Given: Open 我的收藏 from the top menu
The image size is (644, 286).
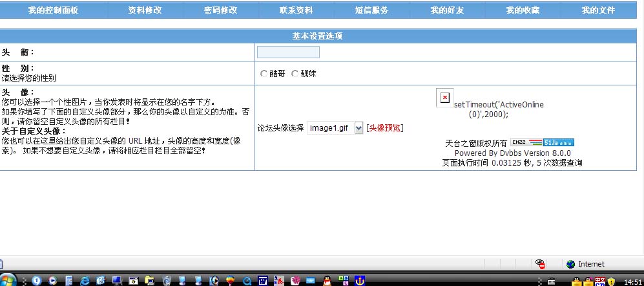Looking at the screenshot, I should [x=523, y=10].
